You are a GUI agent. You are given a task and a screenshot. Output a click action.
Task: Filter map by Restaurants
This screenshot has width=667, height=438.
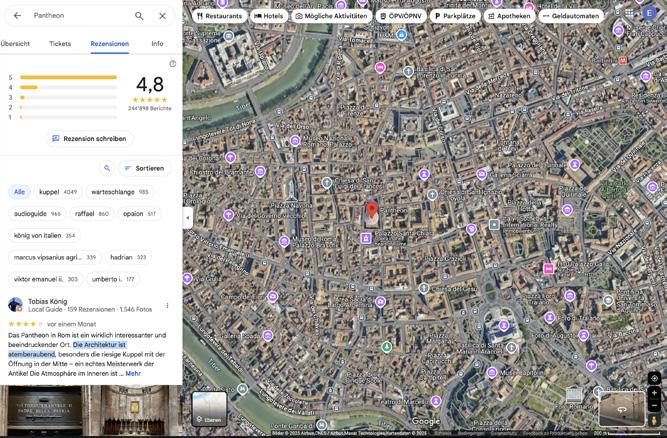pos(219,16)
